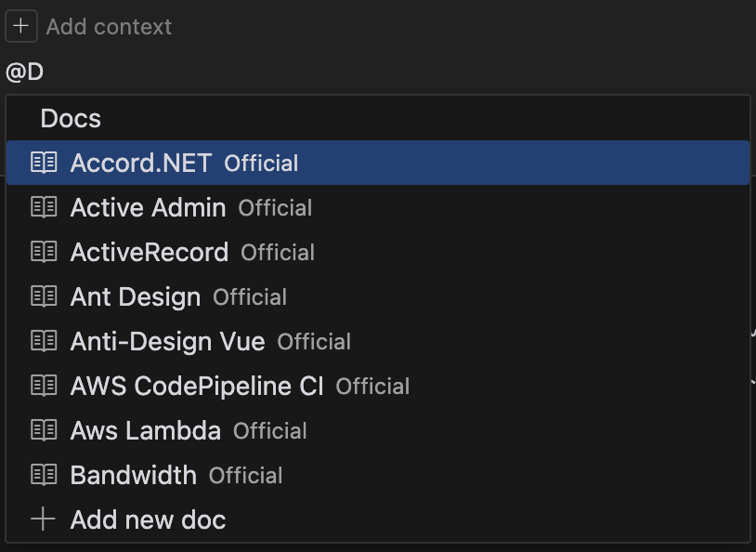This screenshot has height=552, width=756.
Task: Choose Bandwidth official docs
Action: (378, 475)
